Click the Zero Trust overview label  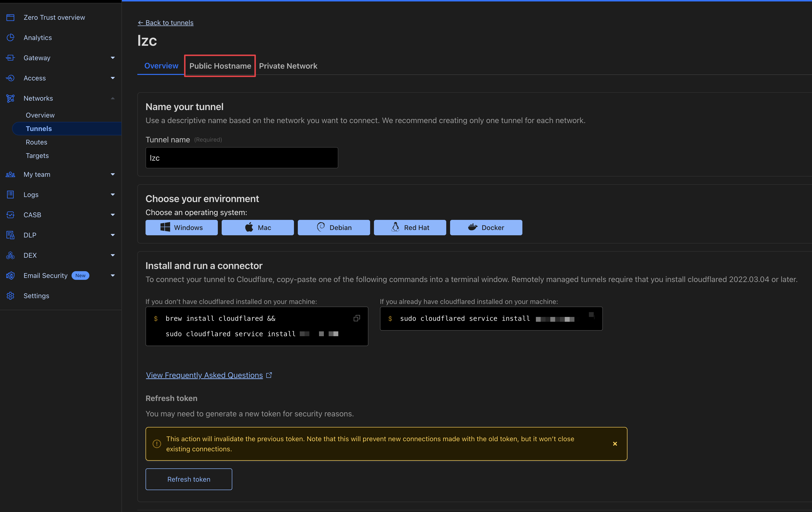54,18
